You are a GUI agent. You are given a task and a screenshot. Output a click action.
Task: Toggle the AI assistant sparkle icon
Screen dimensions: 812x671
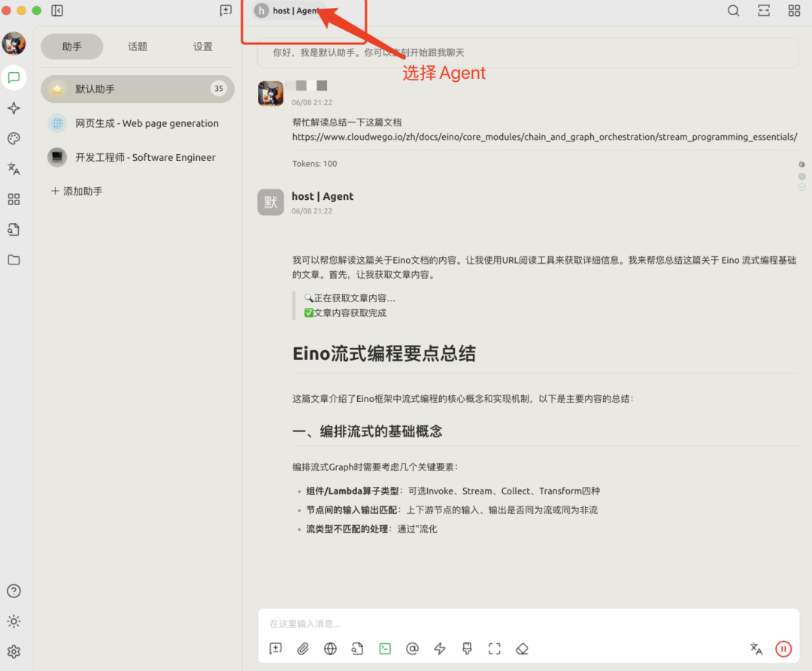[x=14, y=108]
